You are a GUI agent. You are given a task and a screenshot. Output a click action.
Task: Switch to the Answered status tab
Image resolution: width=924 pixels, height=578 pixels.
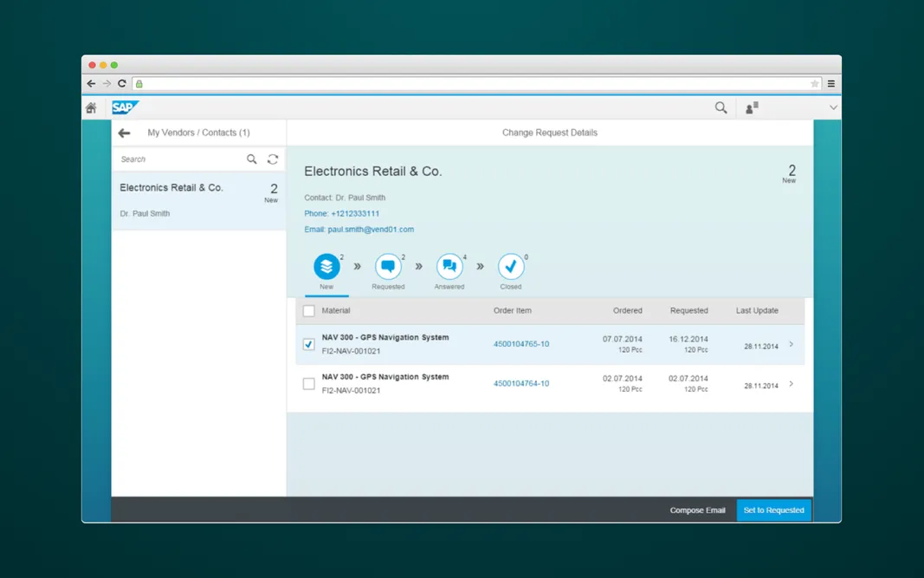pyautogui.click(x=449, y=267)
